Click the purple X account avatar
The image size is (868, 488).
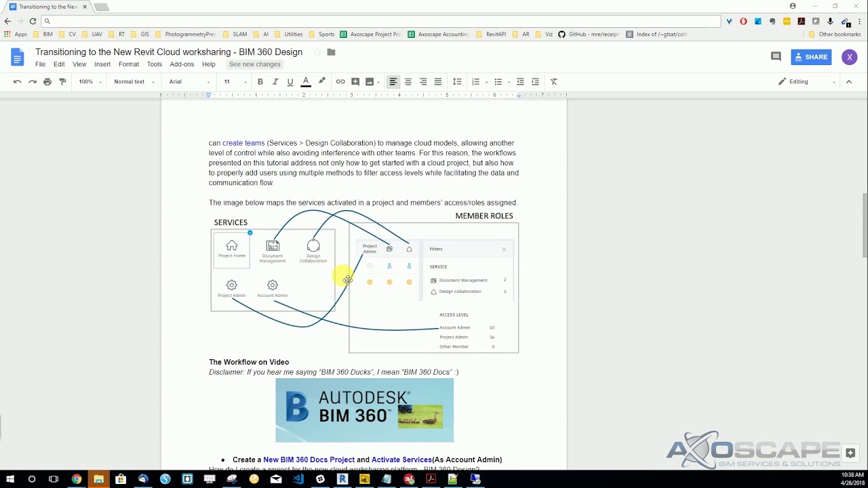[x=849, y=57]
